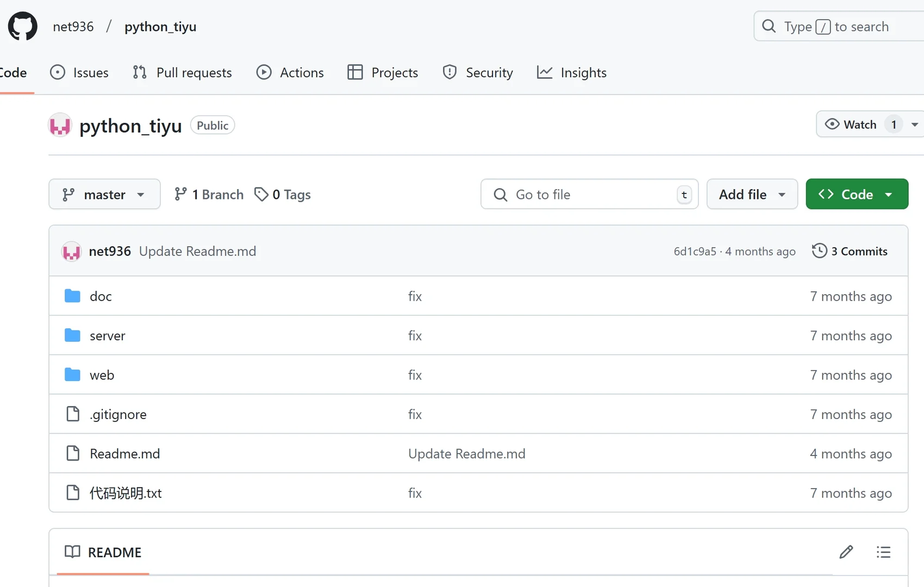Open the Add file dropdown
Viewport: 924px width, 587px height.
(x=752, y=194)
